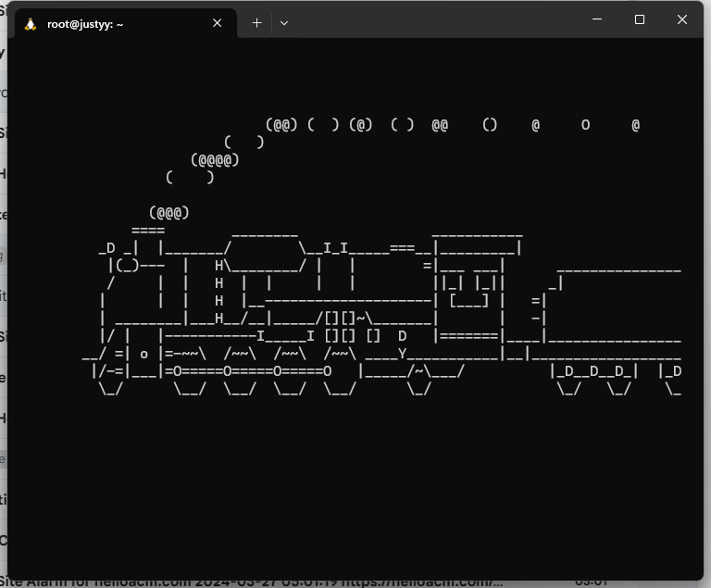Image resolution: width=711 pixels, height=588 pixels.
Task: Select the root@justyy: ~ terminal tab
Action: [126, 23]
